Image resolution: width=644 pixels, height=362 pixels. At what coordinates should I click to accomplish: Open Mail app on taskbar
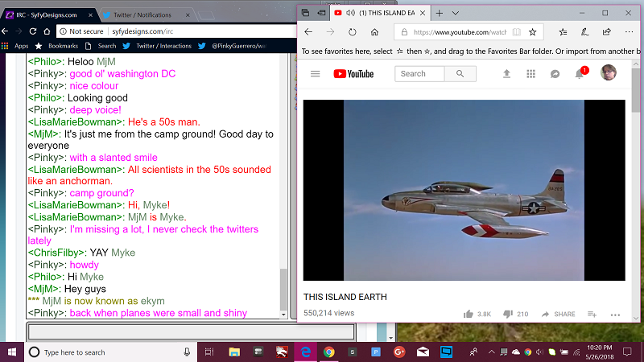[423, 352]
